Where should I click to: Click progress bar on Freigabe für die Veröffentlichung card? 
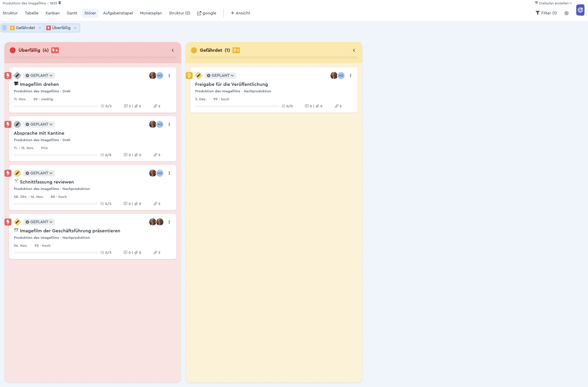(237, 106)
